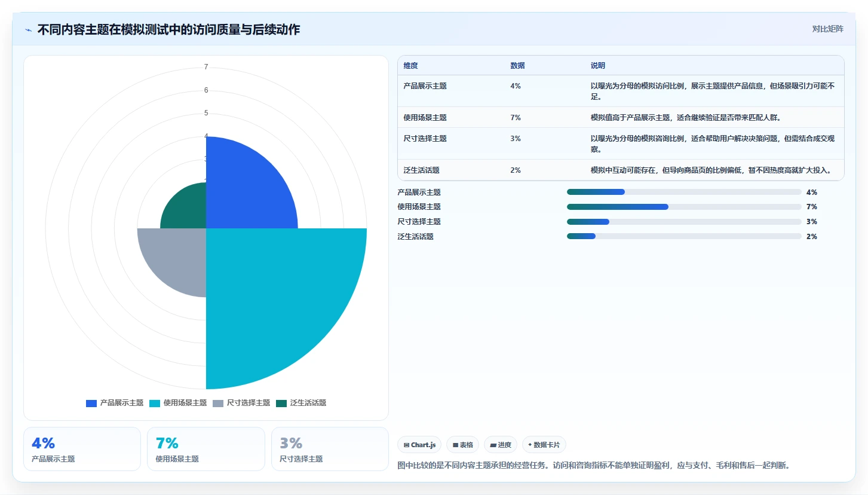Click the page title text

168,30
